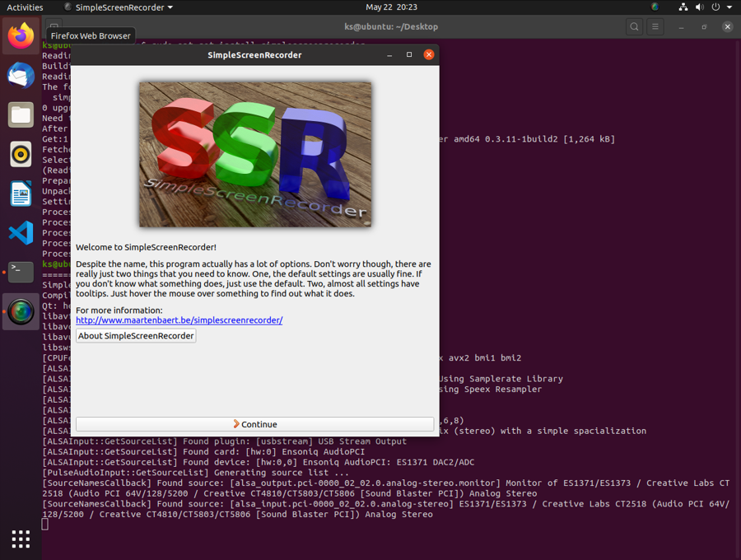Launch LibreOffice Writer from the dock
The height and width of the screenshot is (560, 741).
(x=21, y=194)
